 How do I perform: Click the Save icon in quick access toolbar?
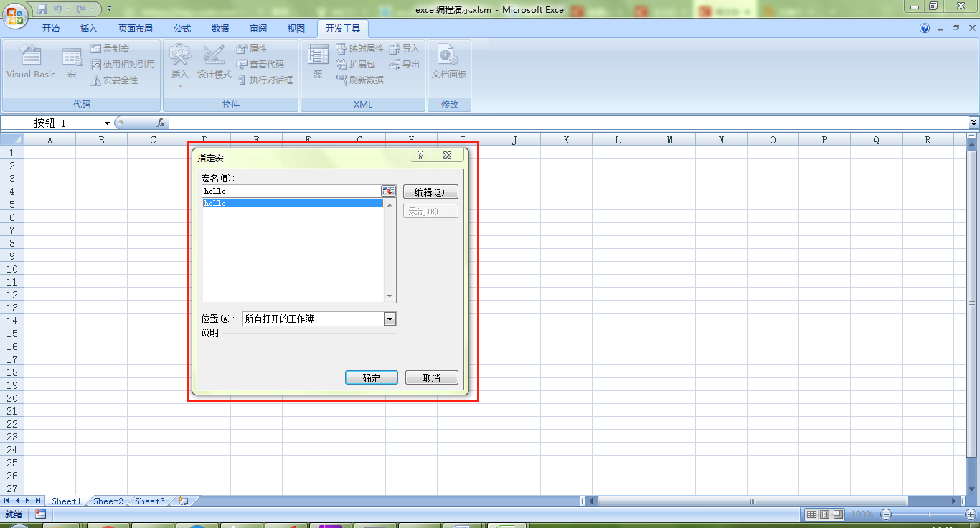tap(42, 9)
